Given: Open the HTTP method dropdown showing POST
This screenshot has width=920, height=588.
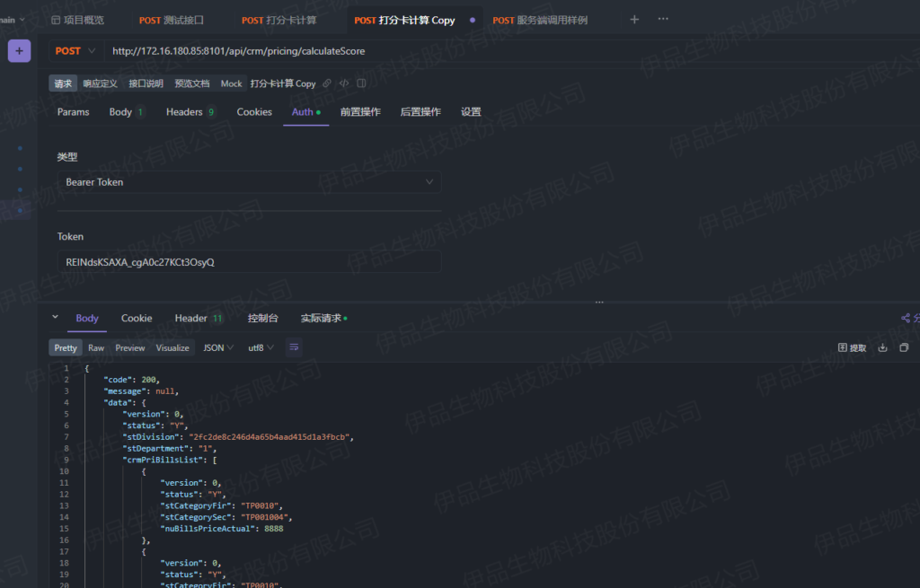Looking at the screenshot, I should point(75,51).
